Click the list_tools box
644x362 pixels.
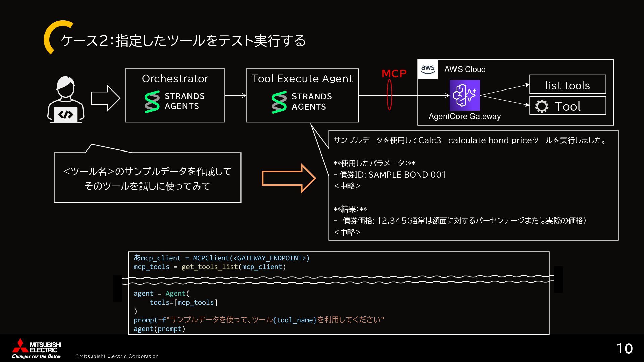coord(568,84)
